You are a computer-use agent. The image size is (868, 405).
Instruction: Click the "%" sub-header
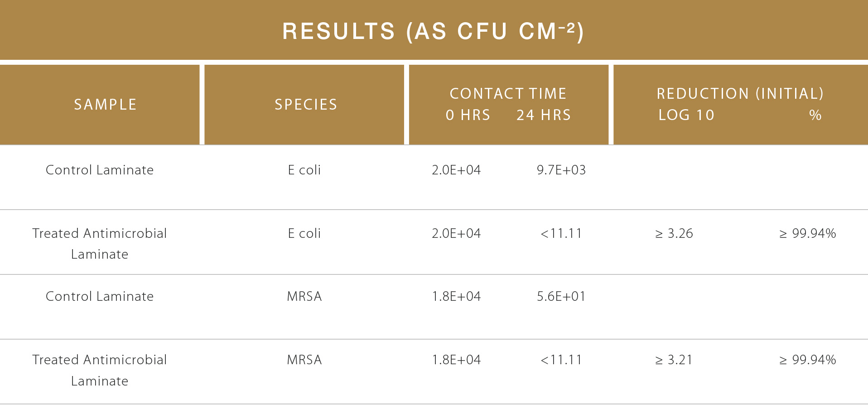pos(815,115)
